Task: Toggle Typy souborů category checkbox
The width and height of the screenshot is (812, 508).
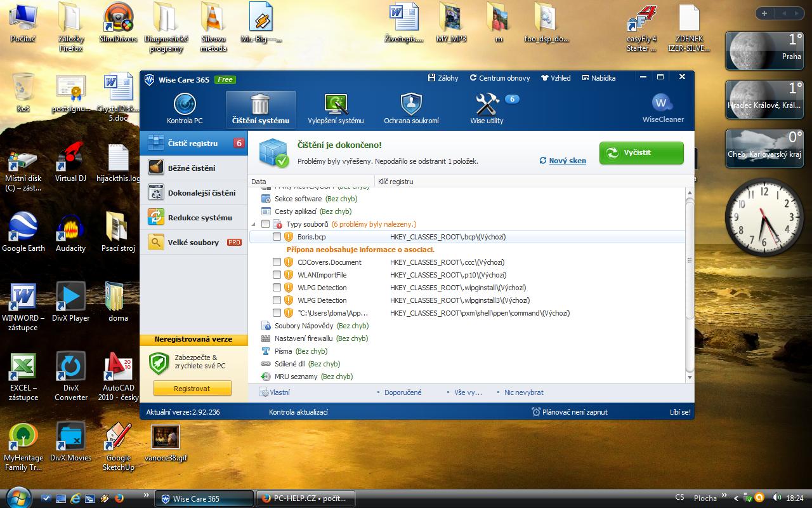Action: point(265,224)
